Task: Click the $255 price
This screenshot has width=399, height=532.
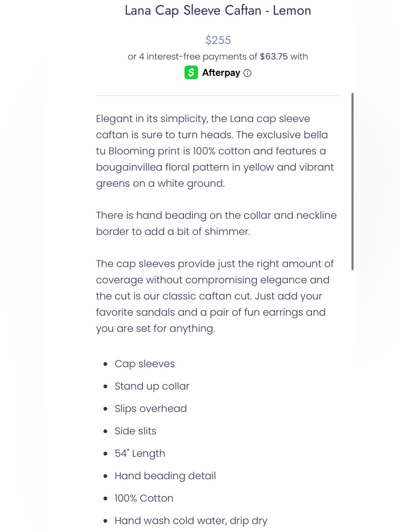Action: coord(218,40)
